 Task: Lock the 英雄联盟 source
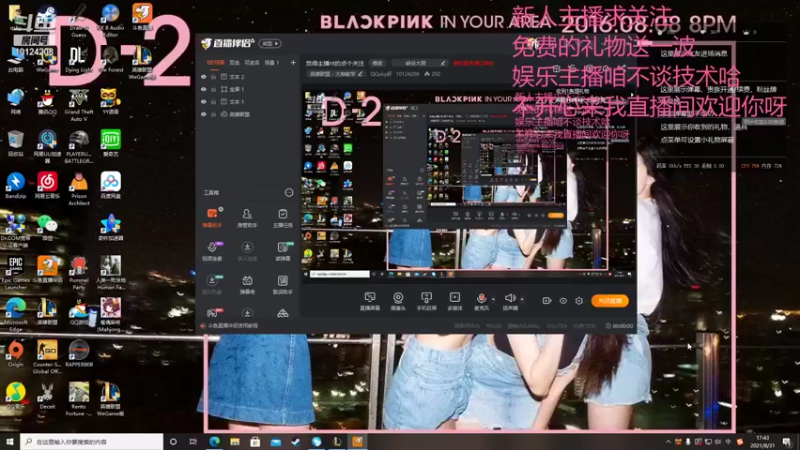[x=213, y=114]
